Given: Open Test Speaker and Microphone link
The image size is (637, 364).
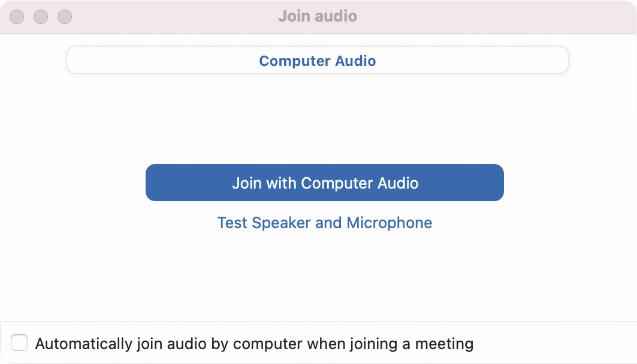Looking at the screenshot, I should 325,223.
